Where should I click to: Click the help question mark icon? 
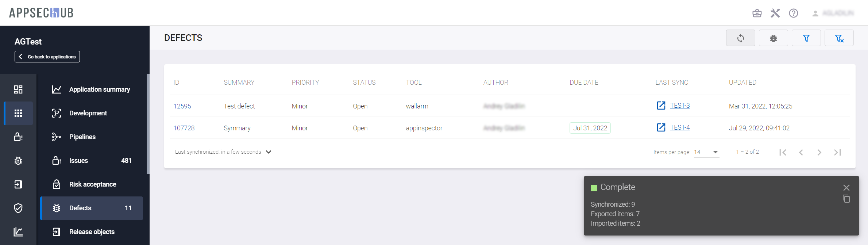click(793, 14)
